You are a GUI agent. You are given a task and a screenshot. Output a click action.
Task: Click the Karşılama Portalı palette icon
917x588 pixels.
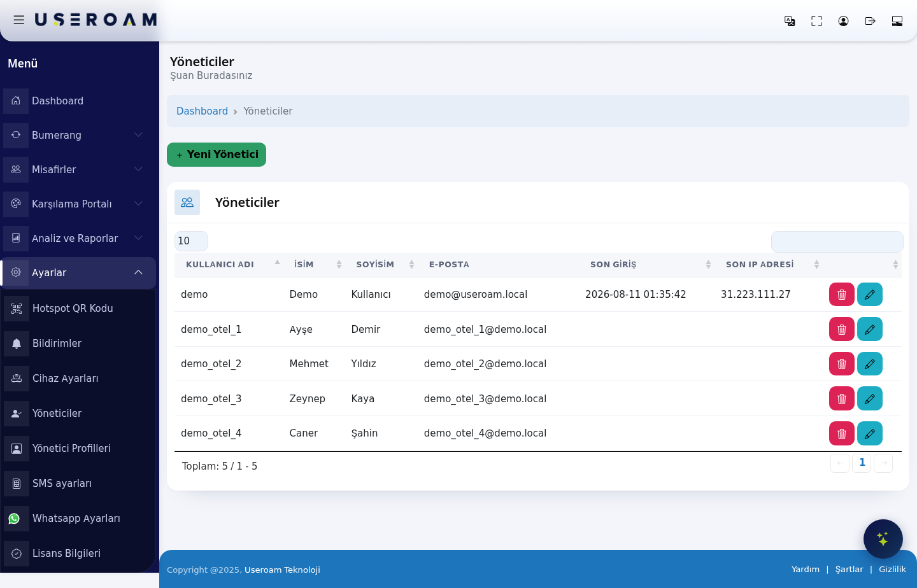pyautogui.click(x=16, y=204)
